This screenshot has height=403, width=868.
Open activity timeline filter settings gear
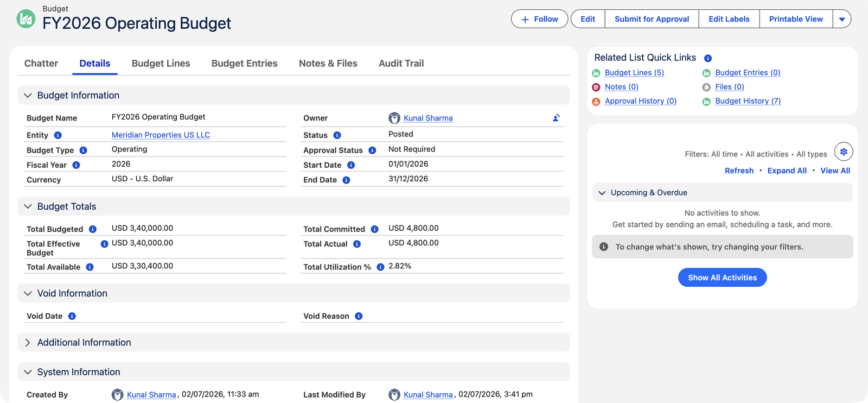click(844, 152)
